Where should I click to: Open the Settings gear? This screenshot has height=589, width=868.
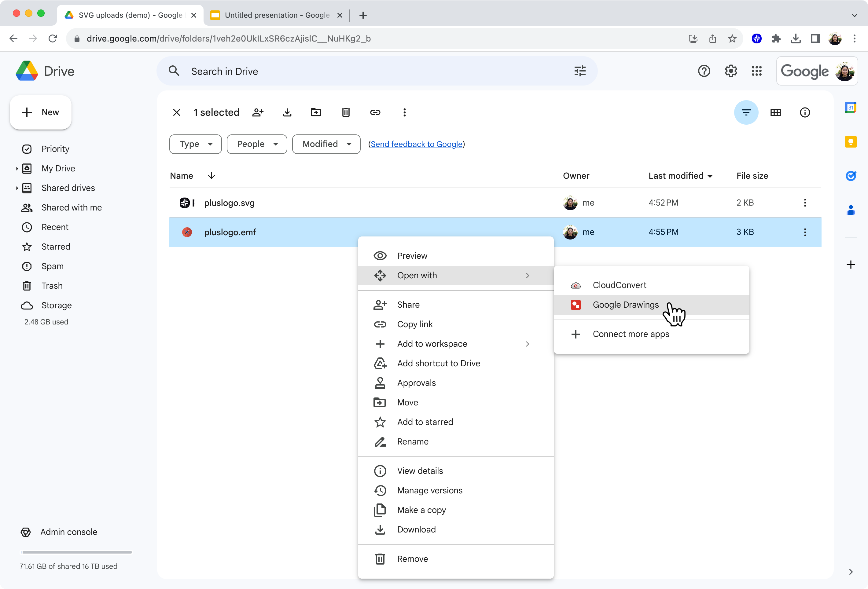click(730, 71)
